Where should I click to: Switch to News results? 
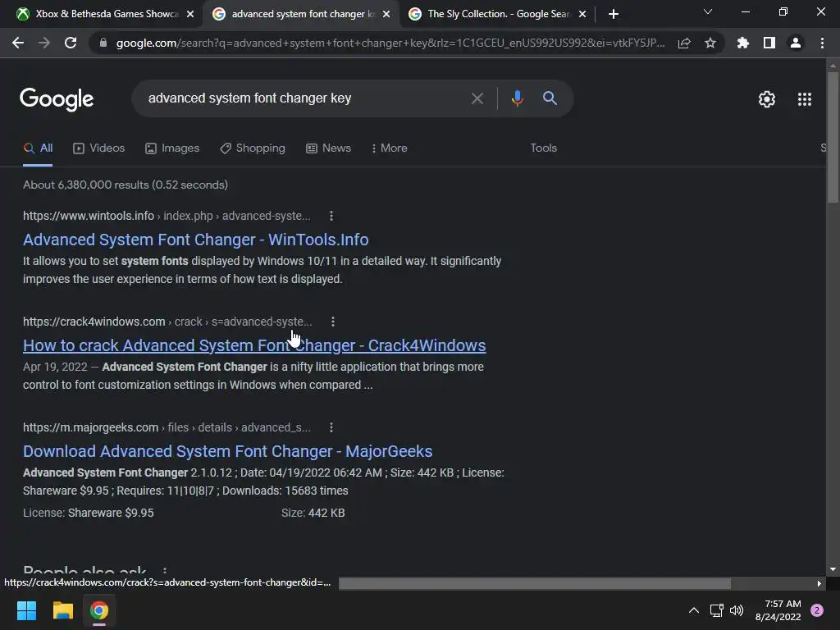[328, 148]
